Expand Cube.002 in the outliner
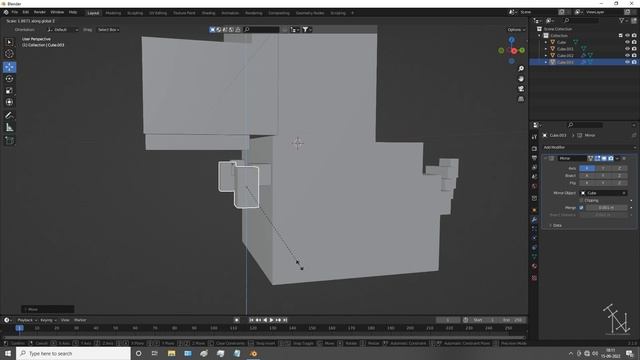This screenshot has height=360, width=640. (546, 56)
